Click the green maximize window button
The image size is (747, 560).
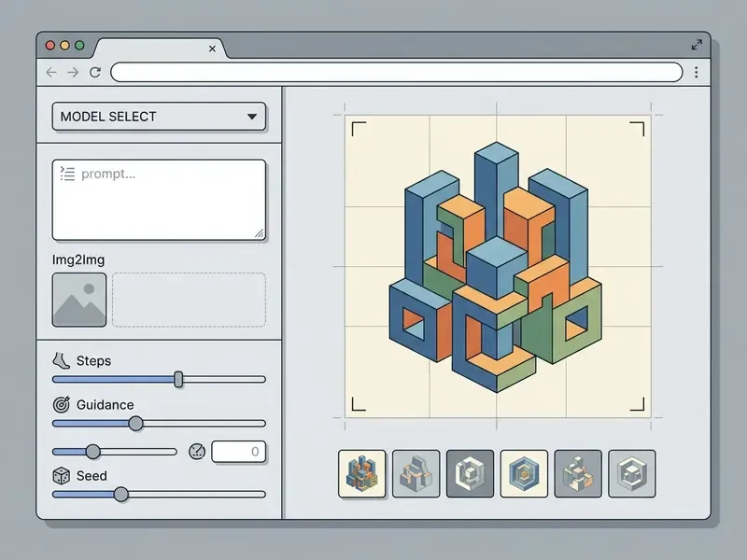pos(79,45)
